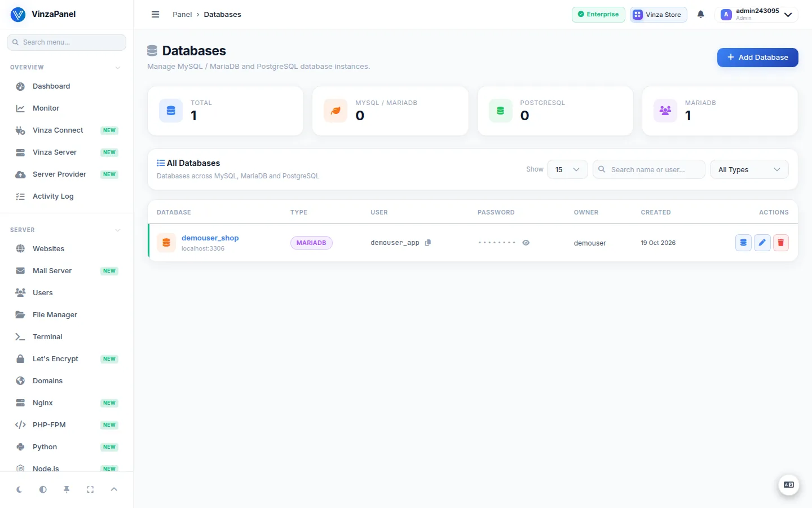Open Let's Encrypt in the sidebar
The height and width of the screenshot is (508, 812).
(x=67, y=359)
